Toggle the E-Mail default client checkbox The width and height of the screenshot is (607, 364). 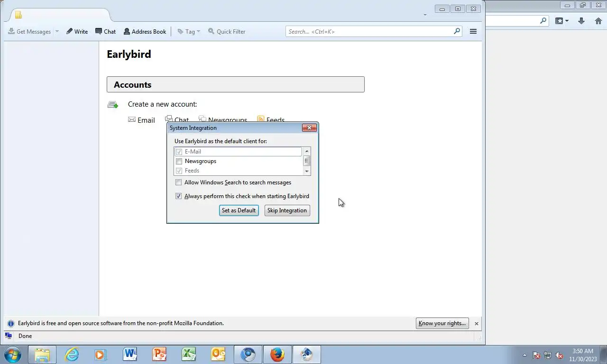coord(179,152)
